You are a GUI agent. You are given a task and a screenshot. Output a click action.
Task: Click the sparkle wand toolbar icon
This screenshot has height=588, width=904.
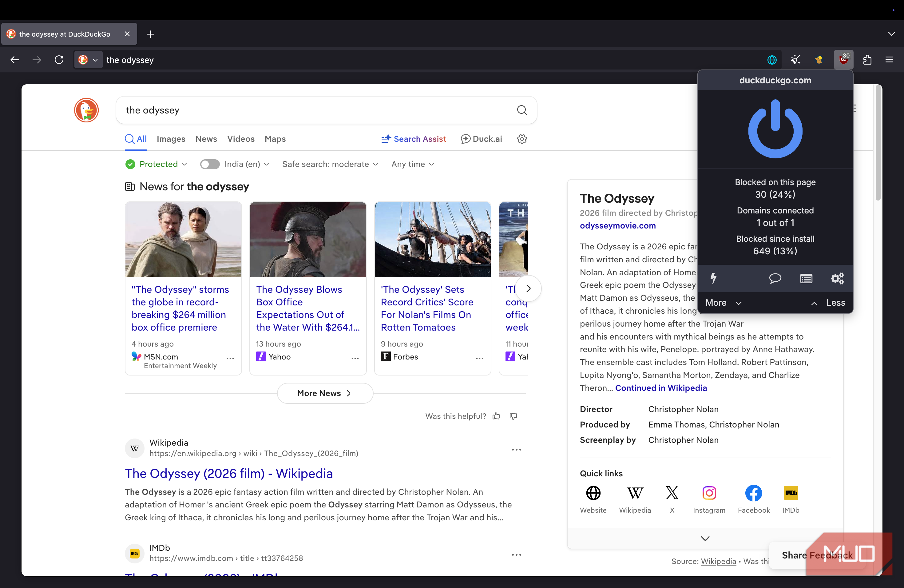point(795,60)
